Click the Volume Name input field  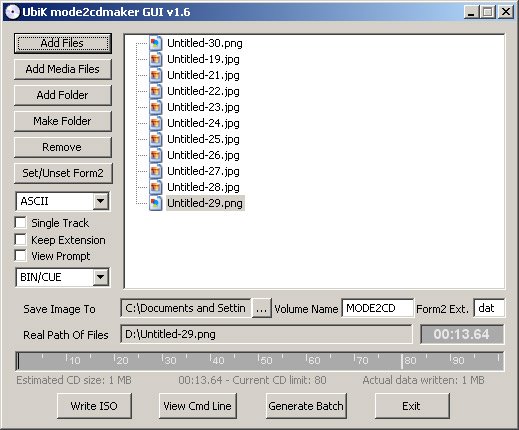point(377,308)
